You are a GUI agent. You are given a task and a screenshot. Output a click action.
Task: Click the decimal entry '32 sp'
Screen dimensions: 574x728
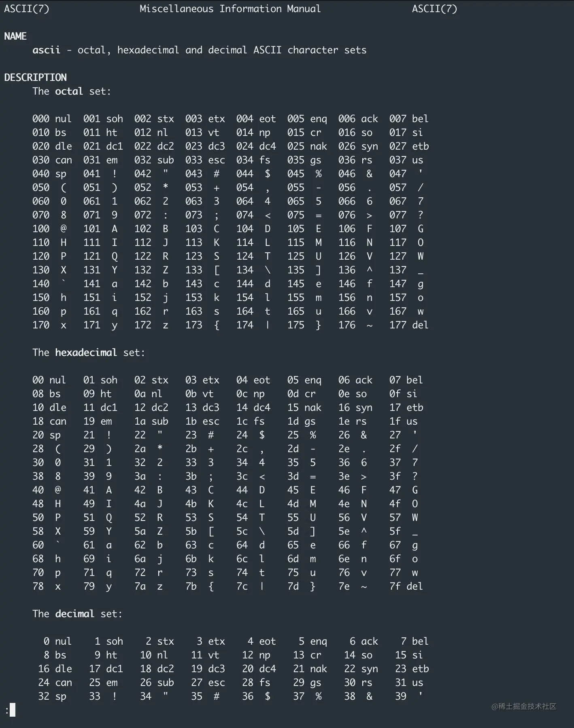click(x=52, y=696)
